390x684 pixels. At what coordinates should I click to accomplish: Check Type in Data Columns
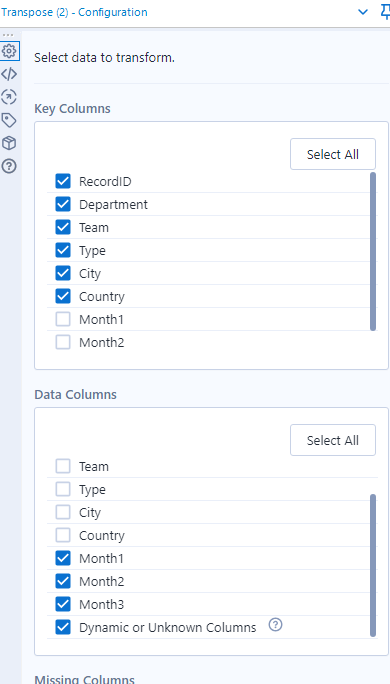63,489
